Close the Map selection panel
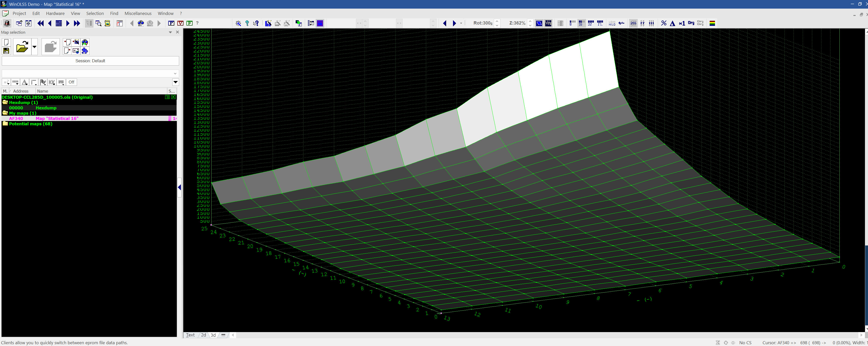The width and height of the screenshot is (868, 346). coord(178,32)
